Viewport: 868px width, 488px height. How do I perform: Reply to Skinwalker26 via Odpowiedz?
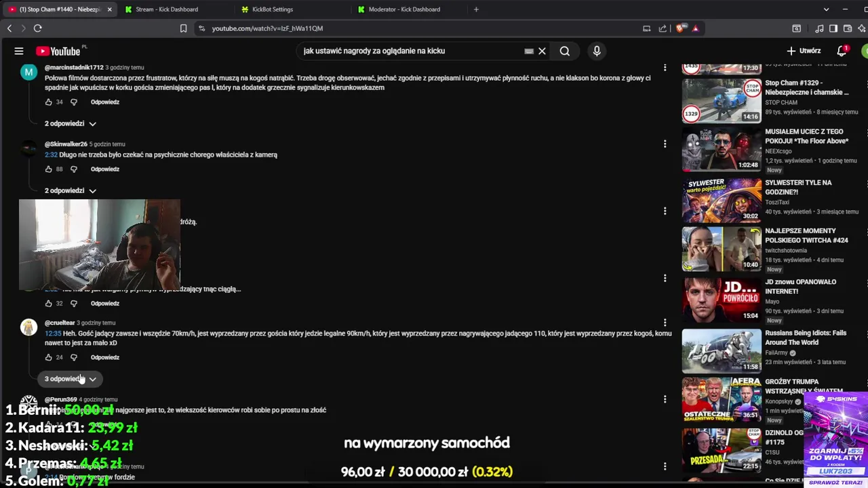(105, 169)
